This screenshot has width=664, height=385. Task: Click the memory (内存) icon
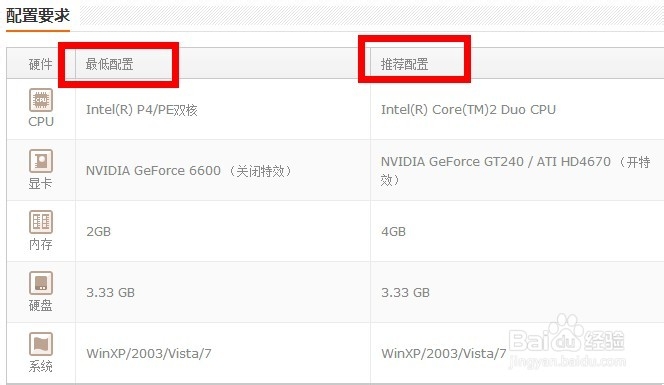pyautogui.click(x=41, y=222)
